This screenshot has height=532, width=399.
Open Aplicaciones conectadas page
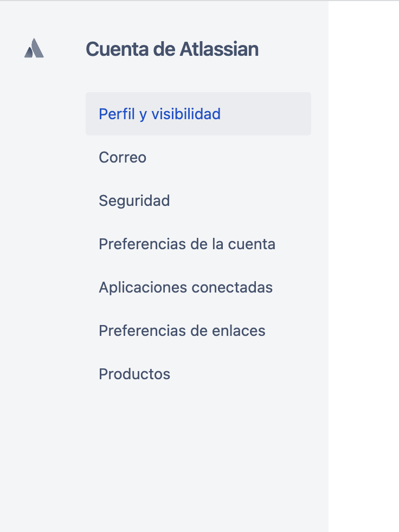pyautogui.click(x=185, y=288)
